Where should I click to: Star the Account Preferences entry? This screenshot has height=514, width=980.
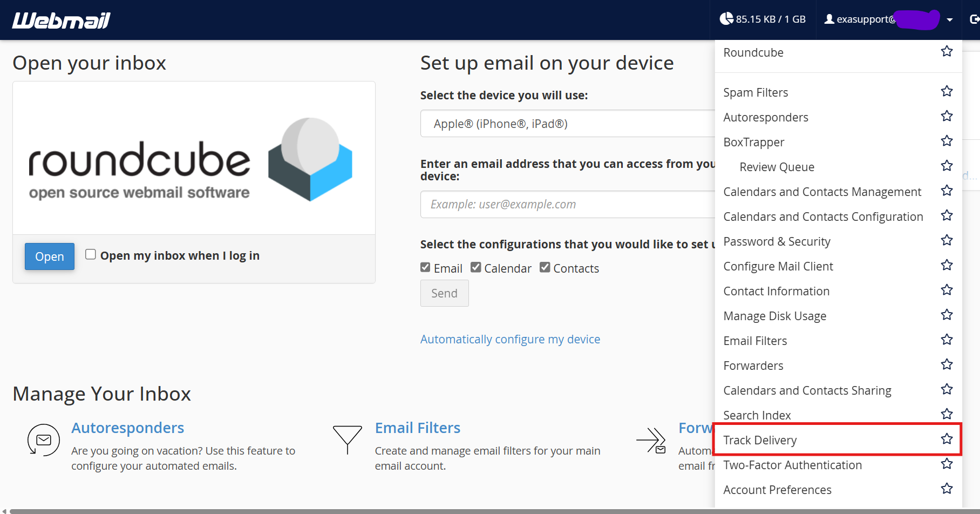click(x=947, y=489)
